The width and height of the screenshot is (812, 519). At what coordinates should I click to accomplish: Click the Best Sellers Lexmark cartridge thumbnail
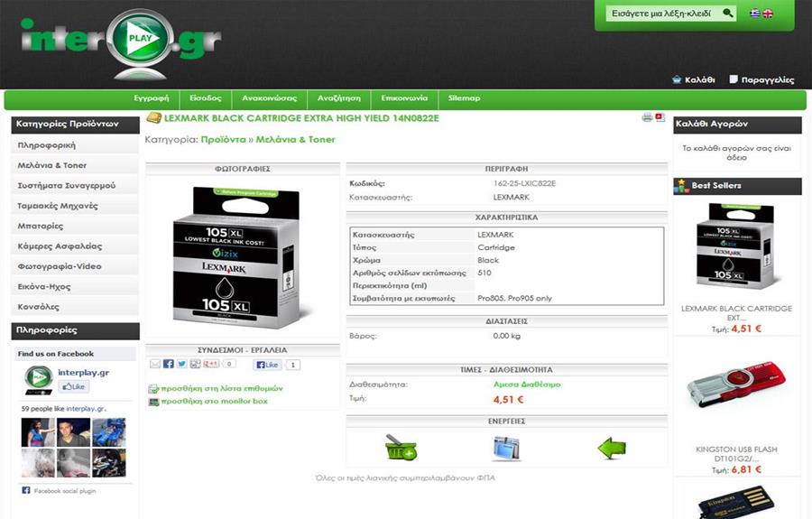736,246
